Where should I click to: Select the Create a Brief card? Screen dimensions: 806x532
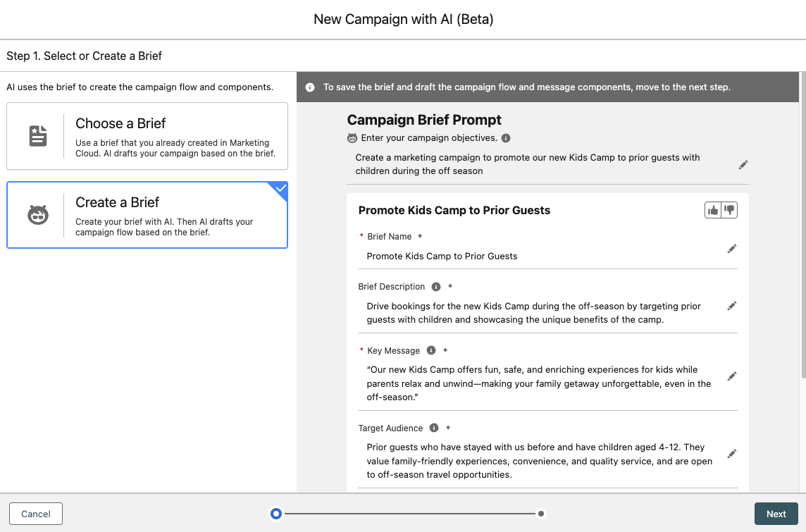tap(147, 215)
